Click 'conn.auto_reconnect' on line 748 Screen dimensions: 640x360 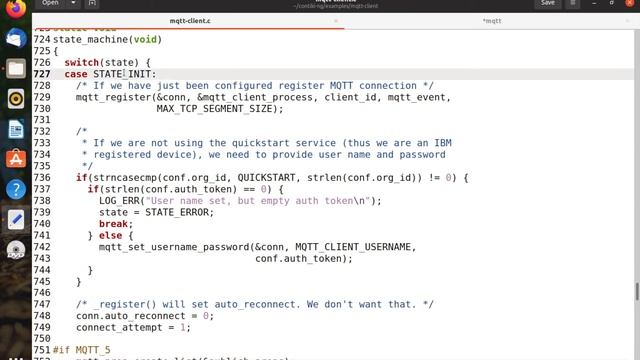tap(131, 316)
